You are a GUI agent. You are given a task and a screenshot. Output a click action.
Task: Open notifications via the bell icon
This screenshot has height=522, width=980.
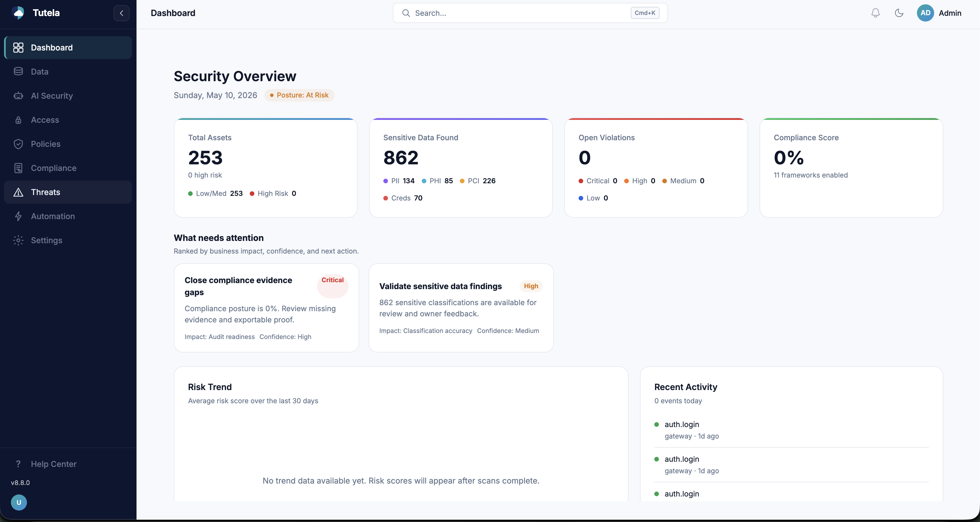pos(875,13)
